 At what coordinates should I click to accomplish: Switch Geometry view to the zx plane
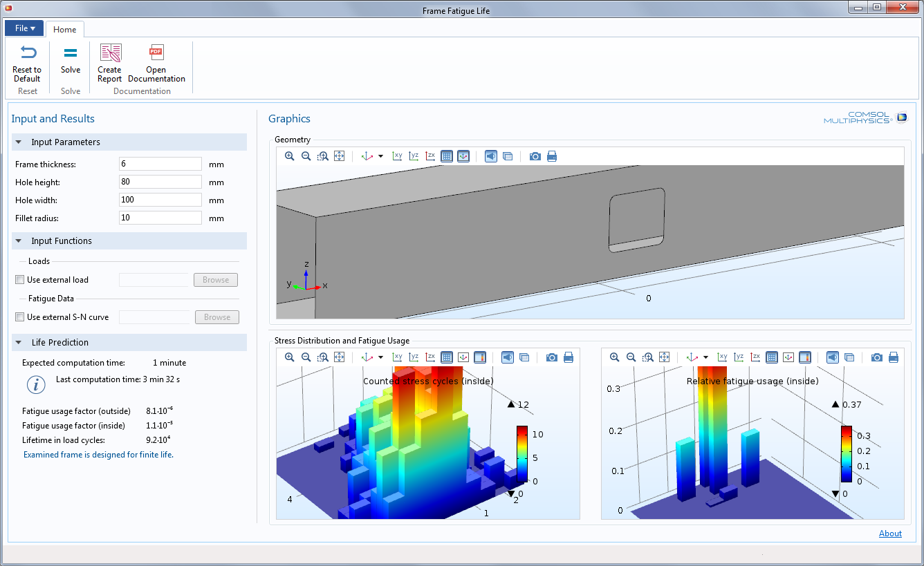click(430, 156)
